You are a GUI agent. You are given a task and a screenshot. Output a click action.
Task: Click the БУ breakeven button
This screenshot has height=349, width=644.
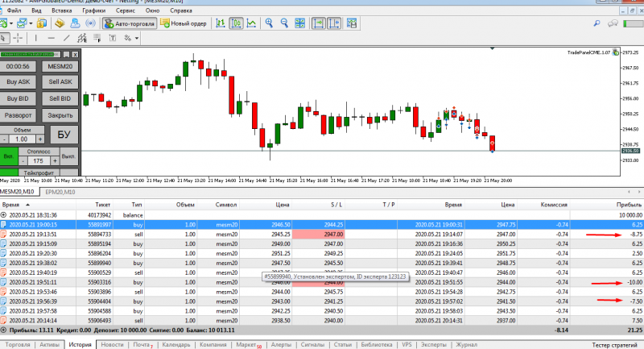click(x=64, y=135)
